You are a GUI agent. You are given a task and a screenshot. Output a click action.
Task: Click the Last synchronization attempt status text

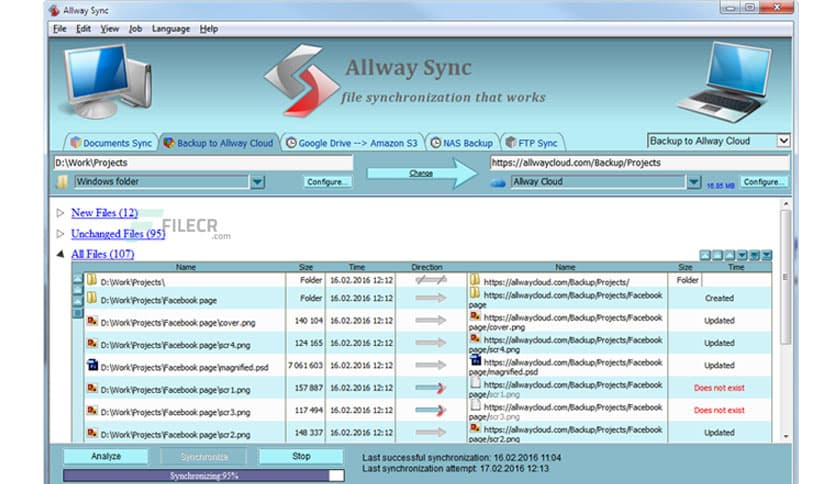coord(456,469)
